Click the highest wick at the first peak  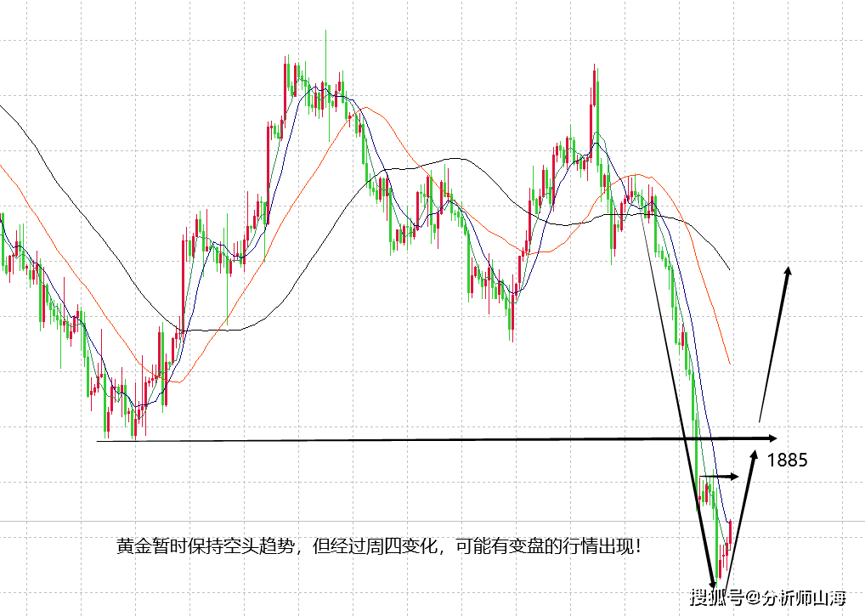(x=326, y=34)
